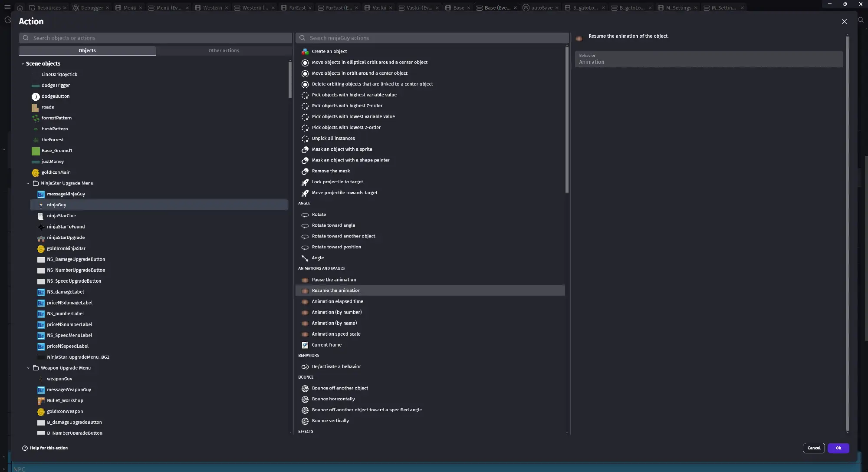The width and height of the screenshot is (868, 472).
Task: Click the Rotate toward angle icon
Action: 305,225
